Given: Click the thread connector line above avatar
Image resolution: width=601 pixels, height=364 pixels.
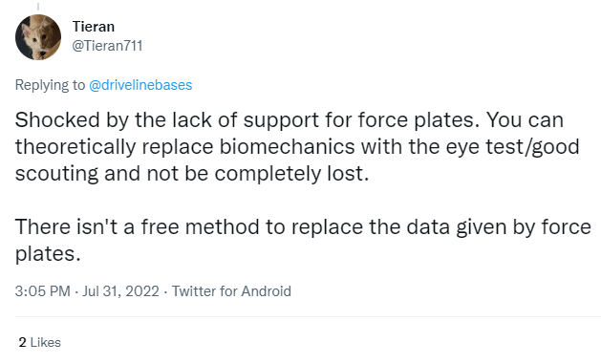Looking at the screenshot, I should tap(38, 7).
